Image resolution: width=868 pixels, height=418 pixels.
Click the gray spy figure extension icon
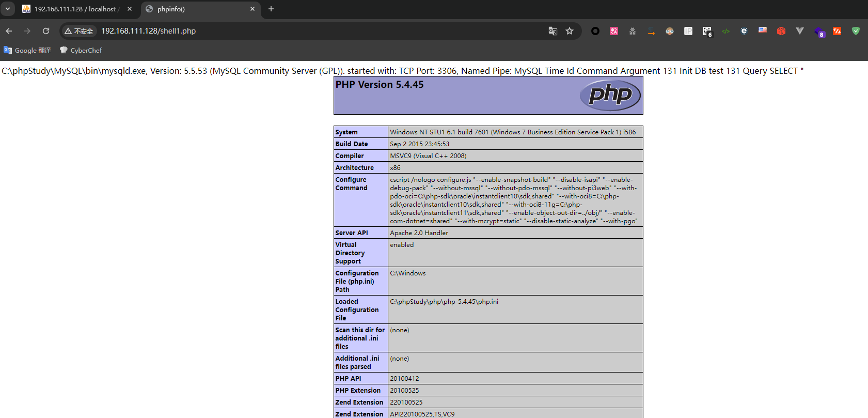point(633,31)
